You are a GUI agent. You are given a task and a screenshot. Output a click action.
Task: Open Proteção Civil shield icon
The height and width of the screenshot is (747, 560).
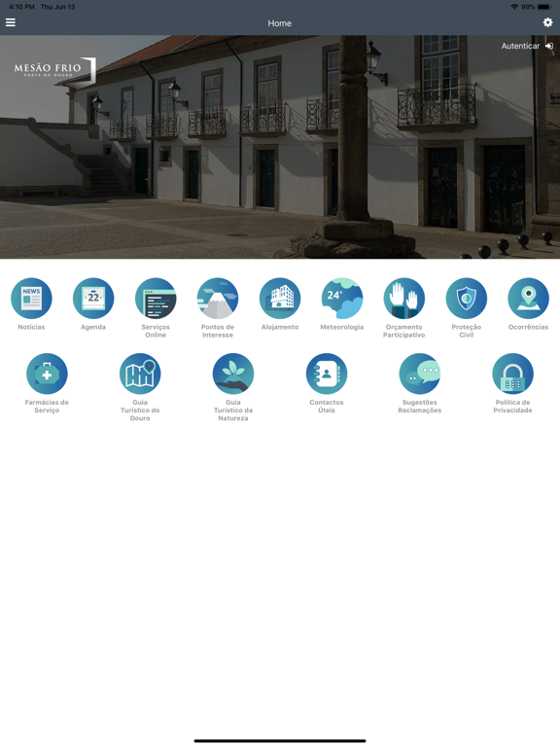tap(467, 299)
